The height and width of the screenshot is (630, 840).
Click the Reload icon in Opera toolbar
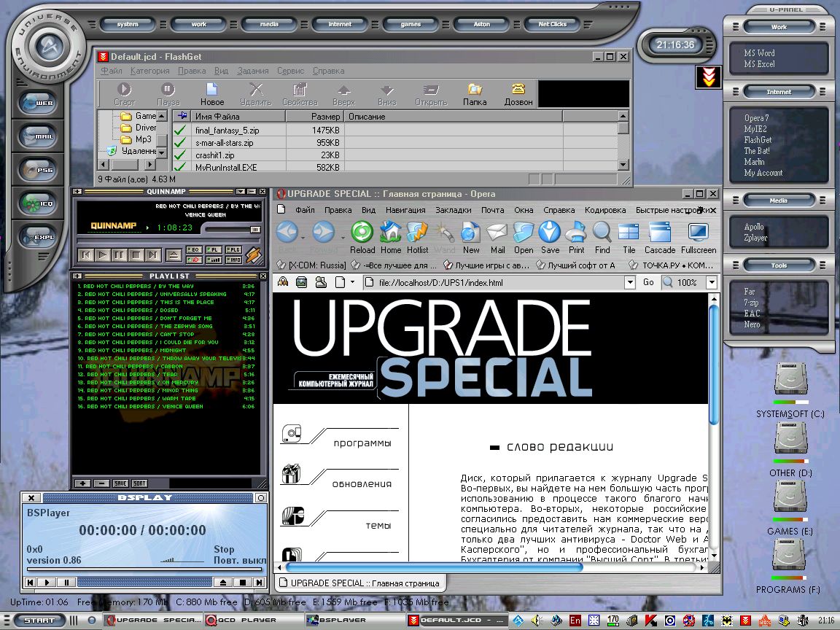362,233
